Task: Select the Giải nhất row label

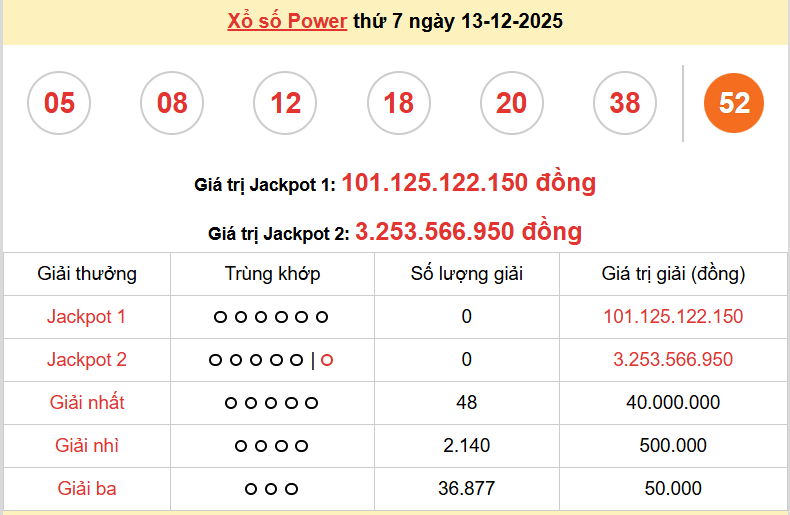Action: coord(87,403)
